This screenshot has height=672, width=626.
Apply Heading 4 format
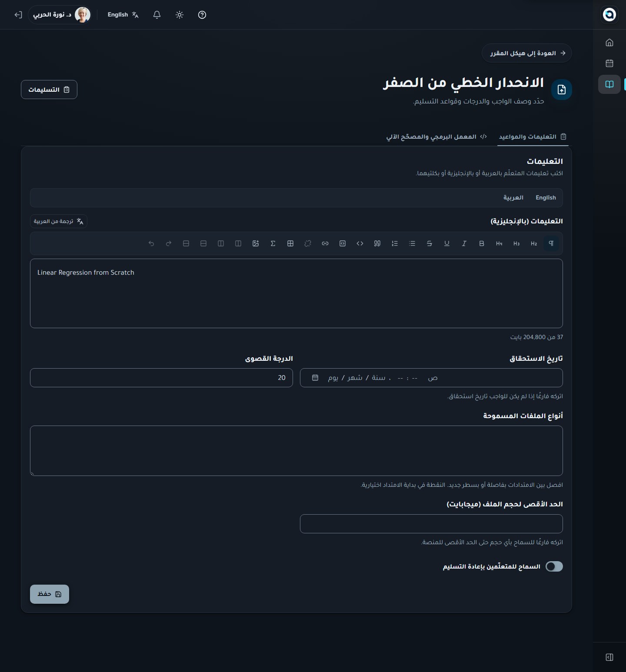(x=499, y=243)
